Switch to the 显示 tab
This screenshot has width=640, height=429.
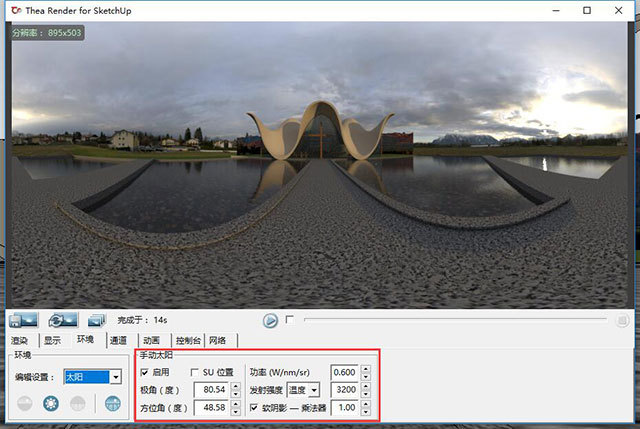point(53,340)
